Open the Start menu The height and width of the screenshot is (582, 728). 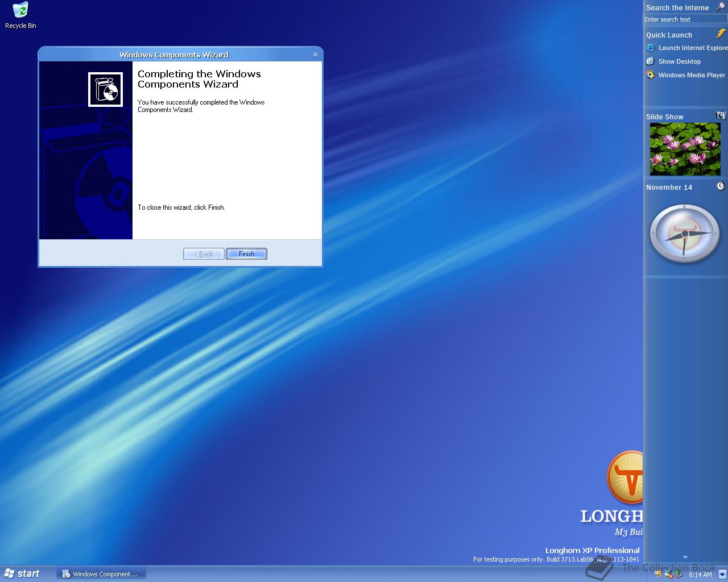point(23,573)
